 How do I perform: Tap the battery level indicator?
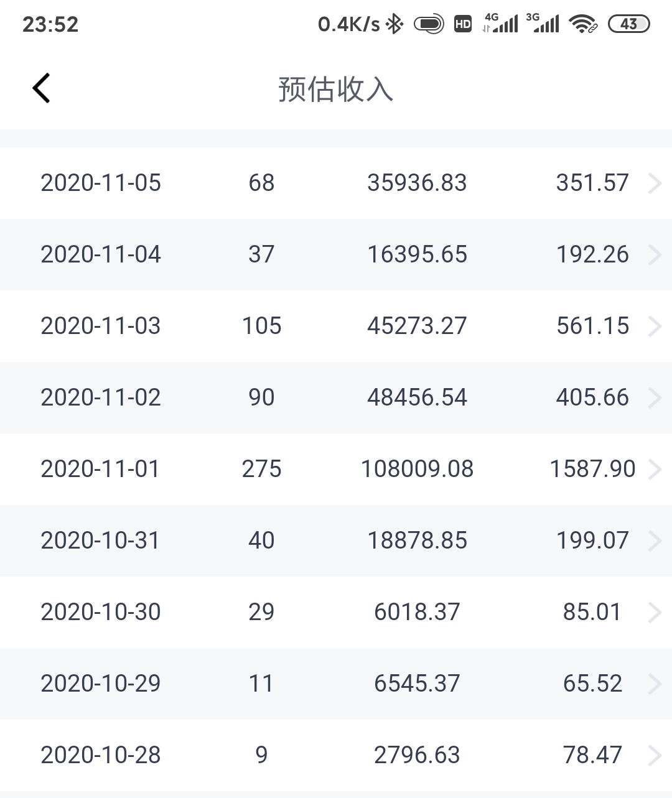[628, 24]
